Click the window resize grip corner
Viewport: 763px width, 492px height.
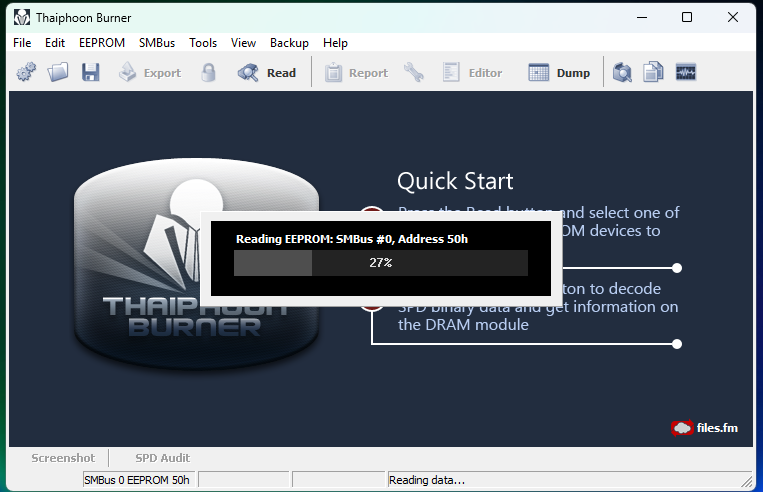[746, 481]
